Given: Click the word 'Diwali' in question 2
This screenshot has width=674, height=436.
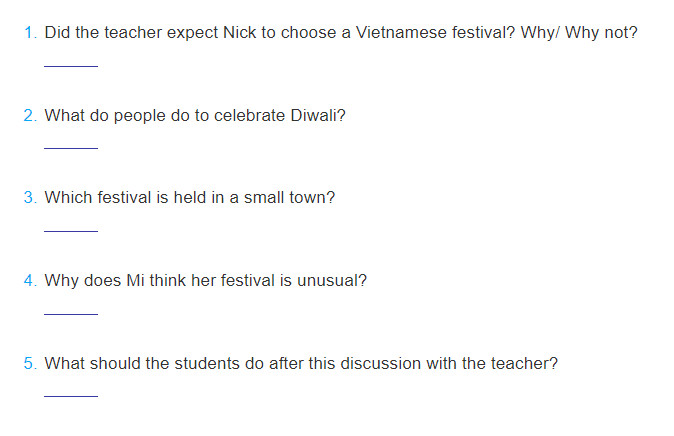Looking at the screenshot, I should coord(318,116).
